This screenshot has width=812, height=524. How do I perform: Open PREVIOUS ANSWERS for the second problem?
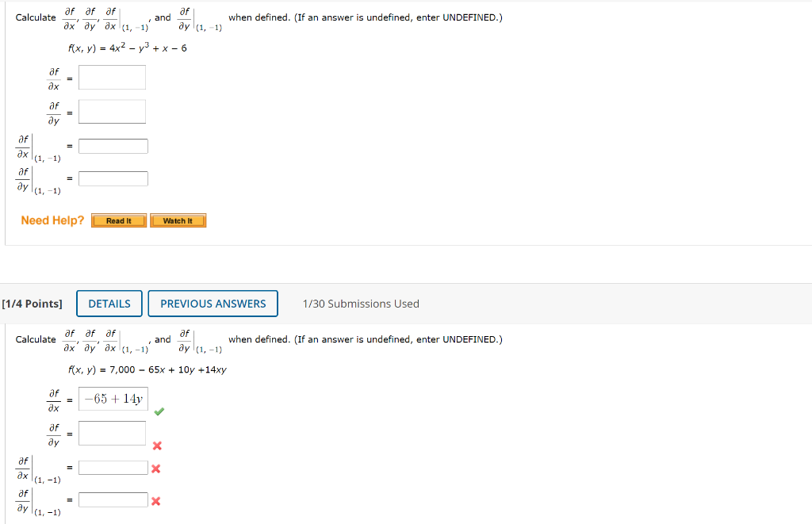pos(213,303)
